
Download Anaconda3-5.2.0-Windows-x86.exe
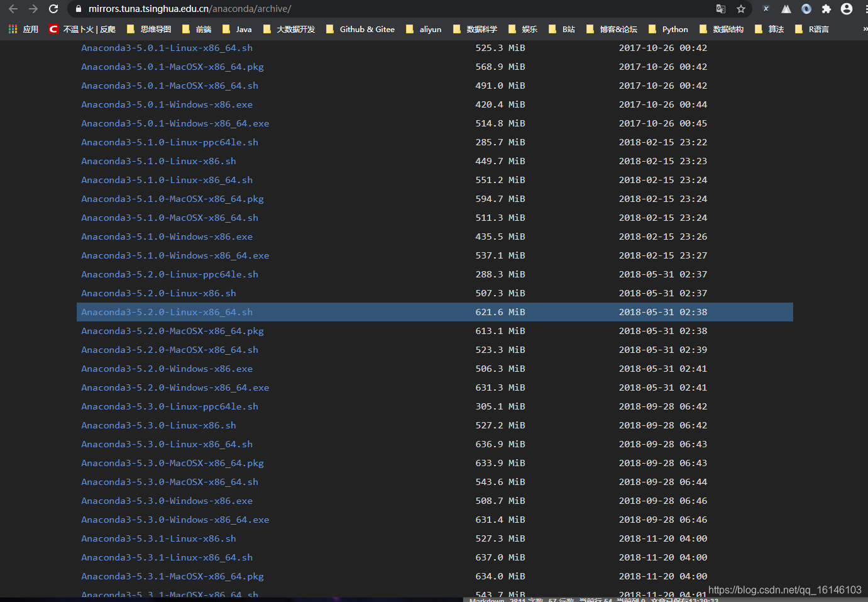pos(167,369)
